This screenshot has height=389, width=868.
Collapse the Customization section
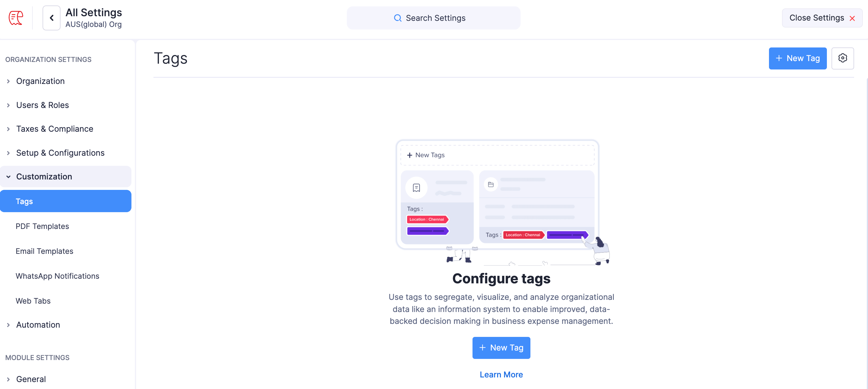click(x=44, y=176)
